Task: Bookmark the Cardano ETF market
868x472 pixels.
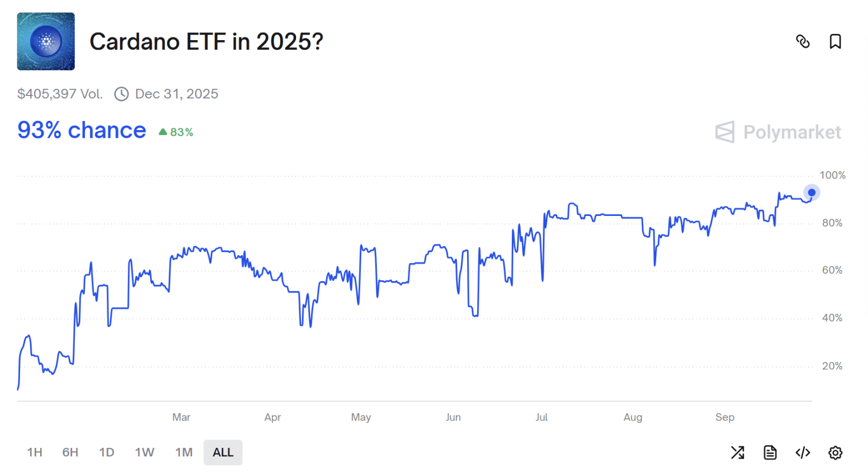Action: click(835, 41)
